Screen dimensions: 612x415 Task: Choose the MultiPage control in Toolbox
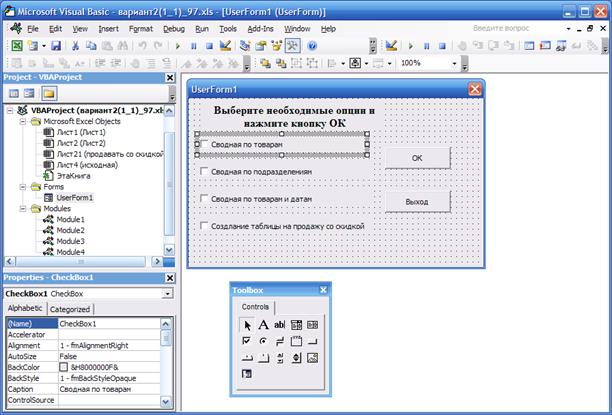coord(263,358)
